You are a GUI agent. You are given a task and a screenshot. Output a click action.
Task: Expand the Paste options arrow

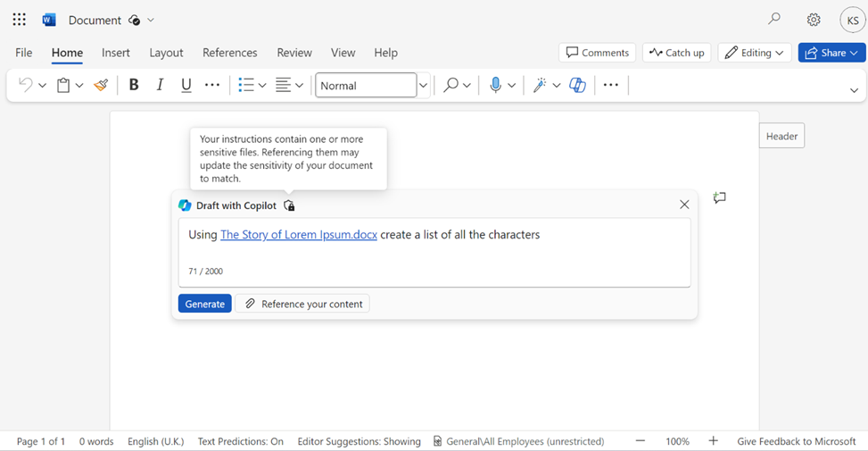(x=79, y=86)
